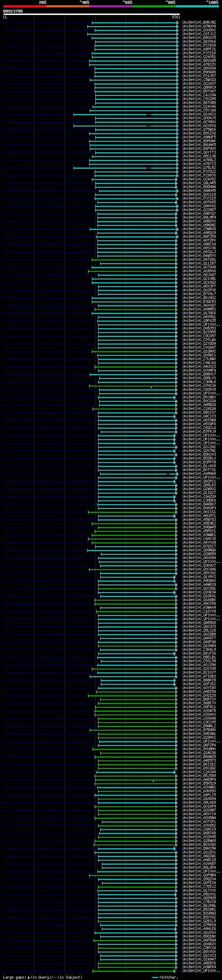Screen dimensions: 222x980
Task: Select label UniRef100_P37822
Action: point(199,172)
